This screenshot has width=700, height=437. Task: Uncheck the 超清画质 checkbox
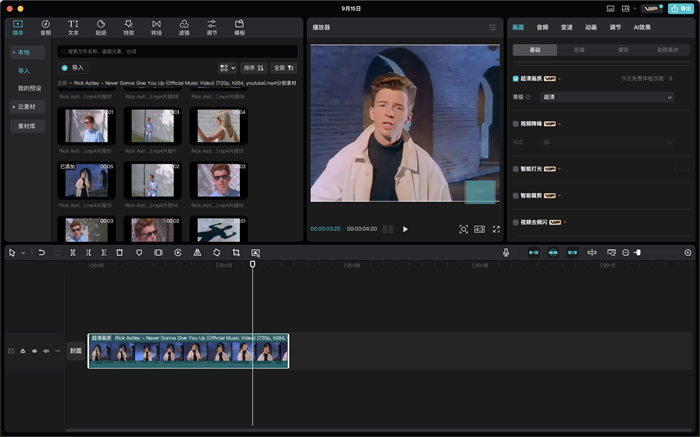pyautogui.click(x=516, y=77)
